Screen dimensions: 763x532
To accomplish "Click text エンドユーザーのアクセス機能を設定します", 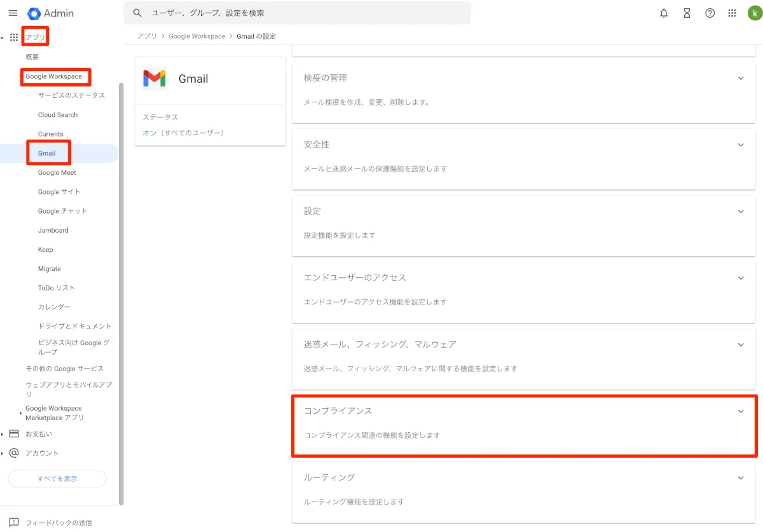I will (x=375, y=302).
